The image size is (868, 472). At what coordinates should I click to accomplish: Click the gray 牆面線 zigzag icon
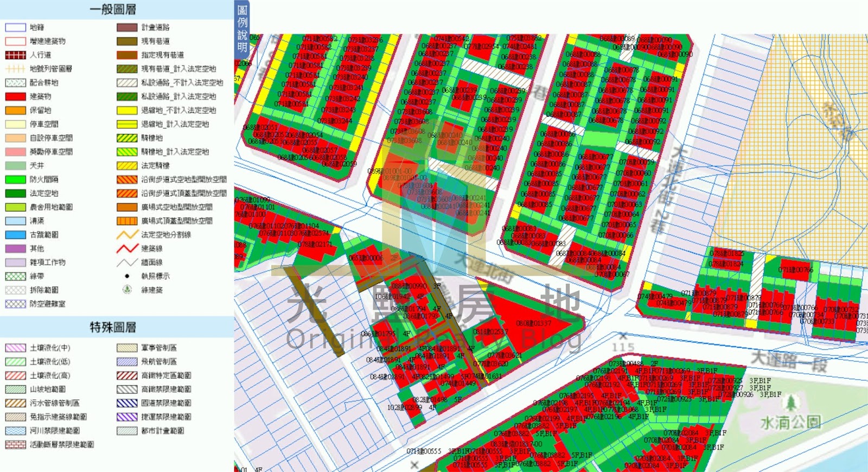127,263
